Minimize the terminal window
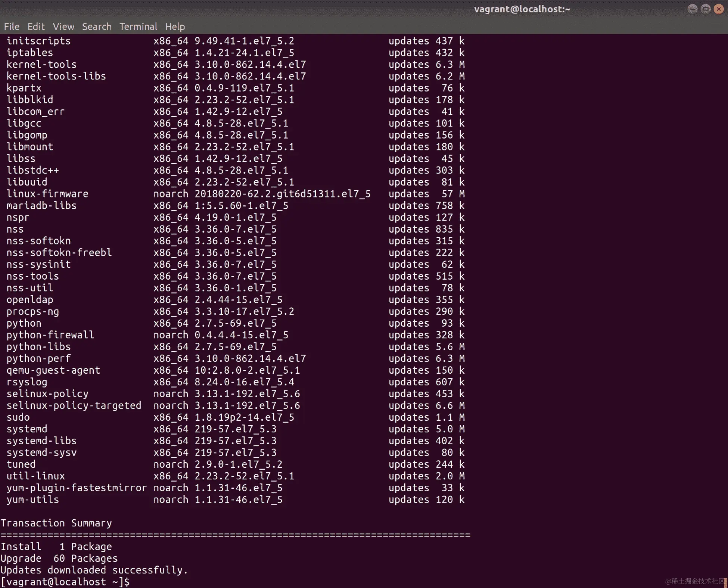Screen dimensions: 728x588 [x=692, y=9]
